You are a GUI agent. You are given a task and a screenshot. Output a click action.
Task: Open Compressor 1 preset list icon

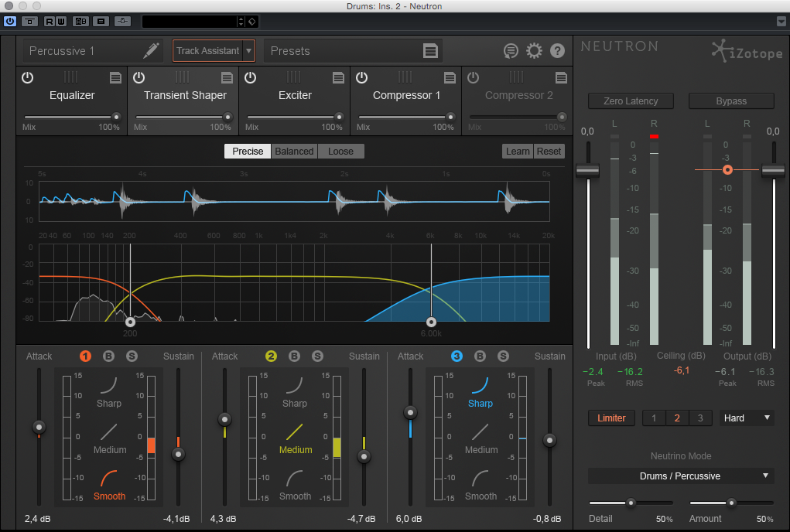tap(450, 77)
